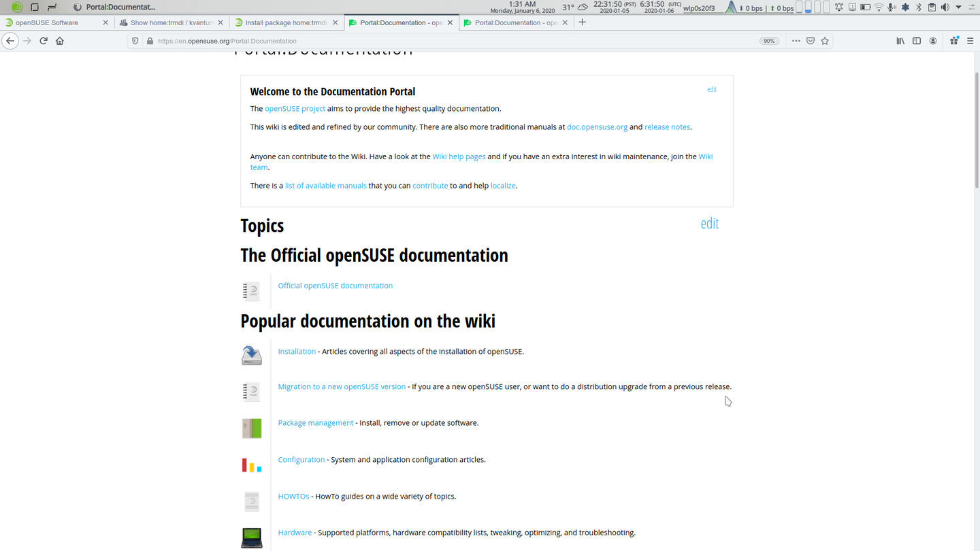Open the Firefox hamburger menu
Screen dimensions: 980x551
click(970, 41)
